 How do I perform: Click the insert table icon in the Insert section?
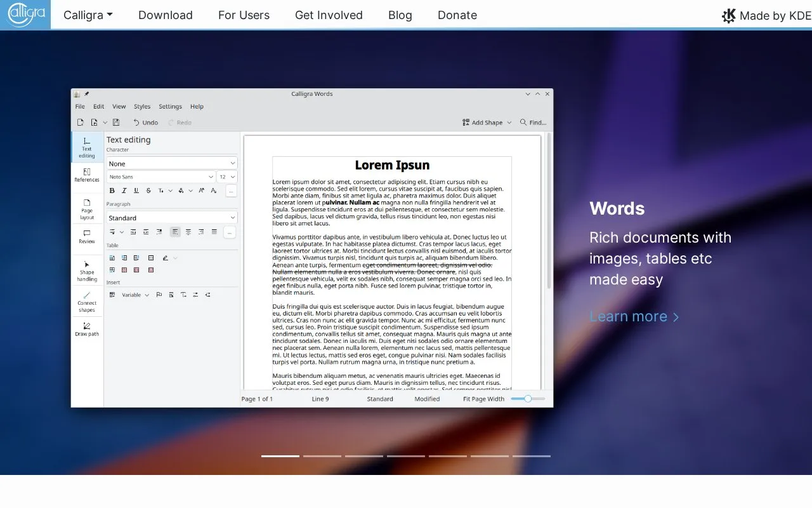point(112,295)
